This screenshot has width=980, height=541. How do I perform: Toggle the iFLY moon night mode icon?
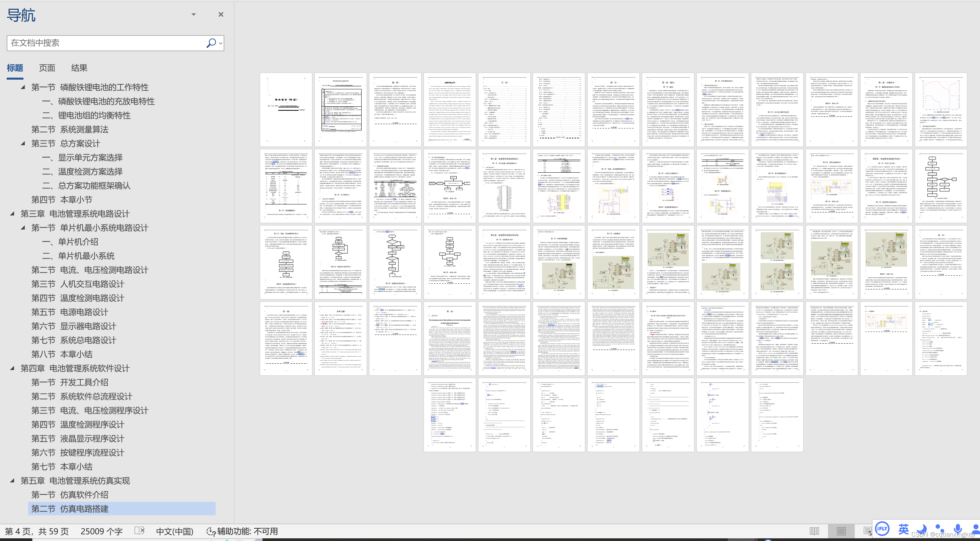pyautogui.click(x=922, y=529)
